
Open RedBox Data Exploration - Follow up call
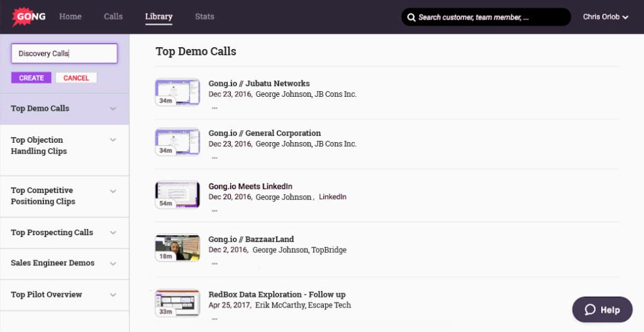point(277,295)
